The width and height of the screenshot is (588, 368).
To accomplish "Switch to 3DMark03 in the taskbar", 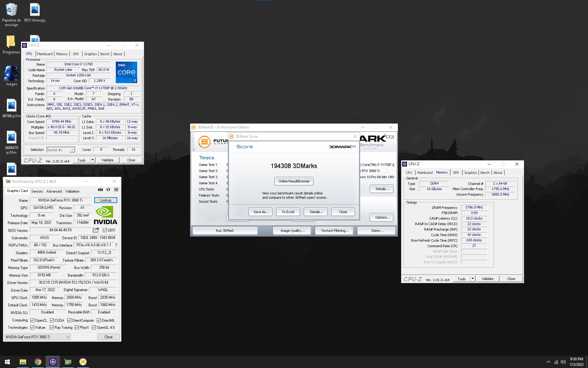I will (x=83, y=362).
